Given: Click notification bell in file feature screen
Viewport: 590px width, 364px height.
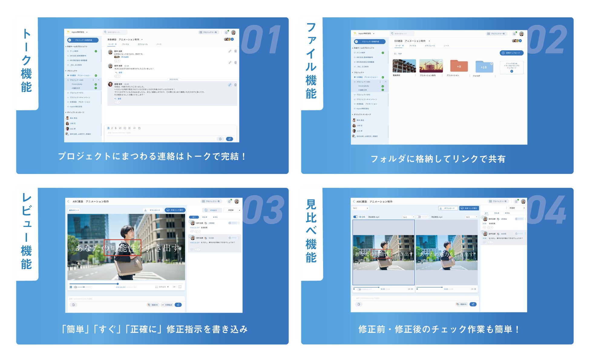Looking at the screenshot, I should click(514, 34).
